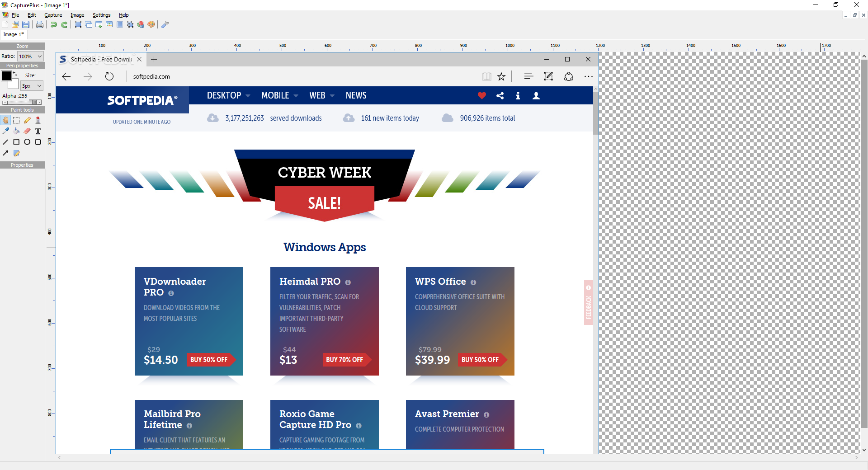This screenshot has width=868, height=470.
Task: Undo the last edit
Action: coord(54,24)
